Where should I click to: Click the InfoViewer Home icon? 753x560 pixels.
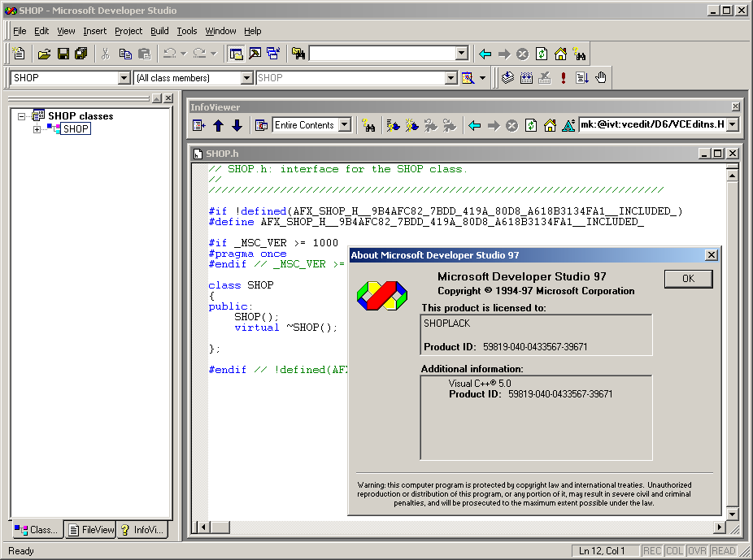(550, 125)
